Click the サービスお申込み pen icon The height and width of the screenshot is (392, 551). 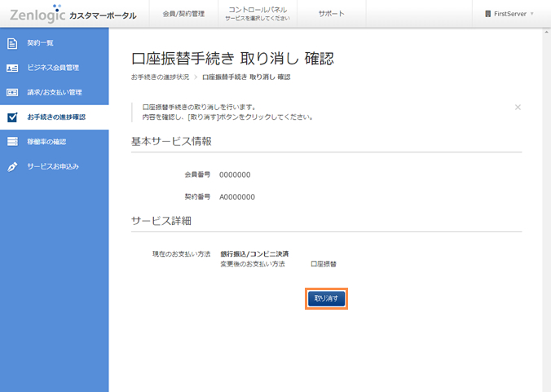point(12,166)
